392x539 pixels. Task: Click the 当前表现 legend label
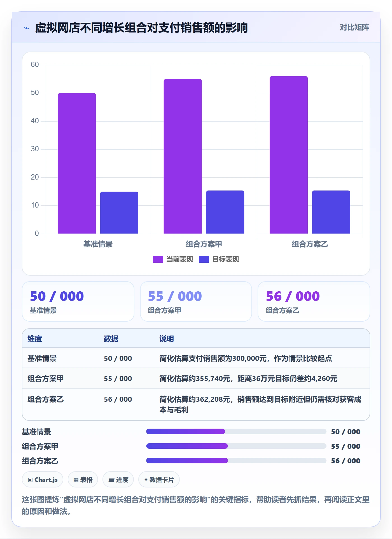pos(180,259)
